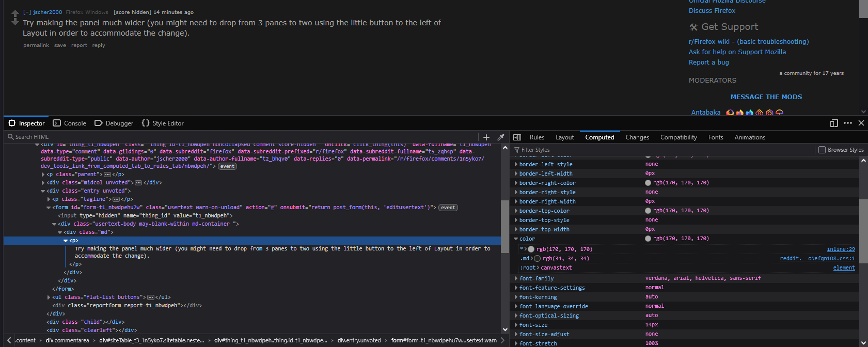Collapse the selected p element node
The image size is (868, 347).
[x=66, y=241]
